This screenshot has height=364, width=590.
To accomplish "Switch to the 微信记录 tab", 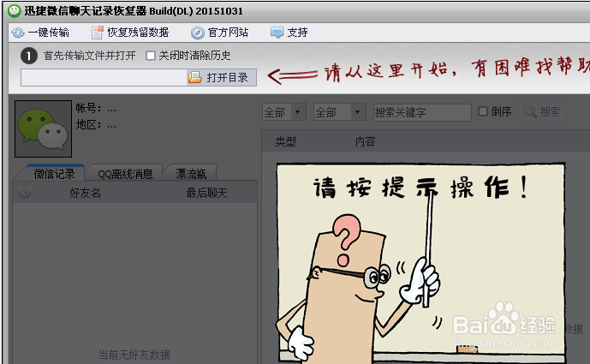I will pos(54,174).
